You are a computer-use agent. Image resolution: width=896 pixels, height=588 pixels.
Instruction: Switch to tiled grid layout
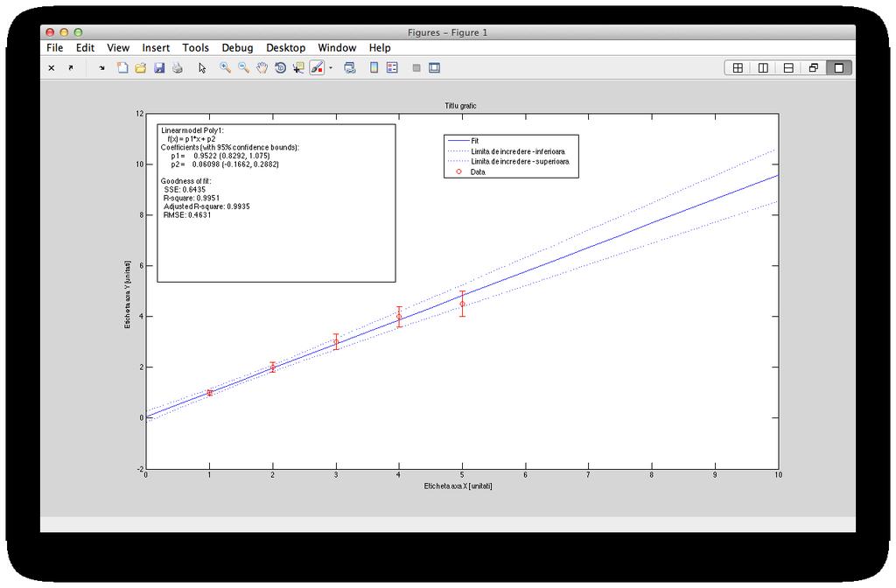(738, 68)
